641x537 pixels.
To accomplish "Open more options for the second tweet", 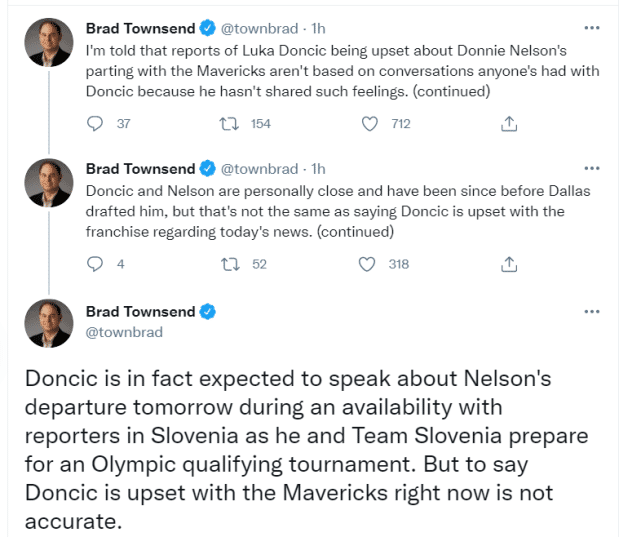I will pyautogui.click(x=592, y=168).
